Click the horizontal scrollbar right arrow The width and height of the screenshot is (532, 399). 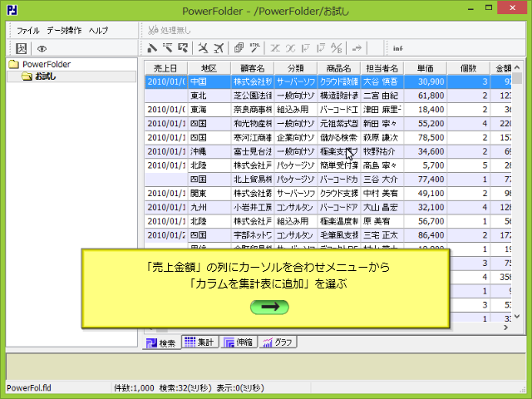(x=506, y=328)
